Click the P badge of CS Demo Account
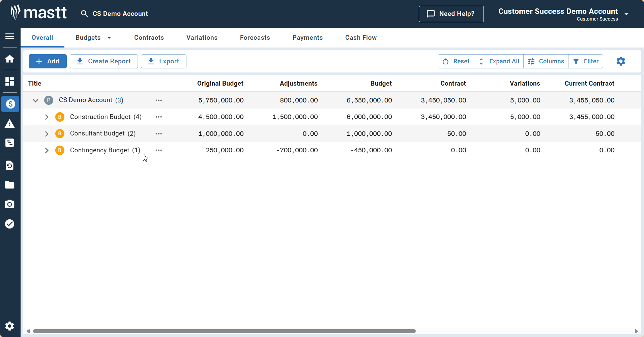644x337 pixels. coord(49,100)
